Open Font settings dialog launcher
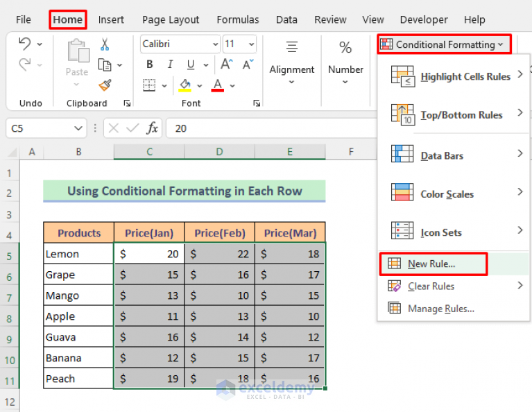532x412 pixels. pos(257,103)
